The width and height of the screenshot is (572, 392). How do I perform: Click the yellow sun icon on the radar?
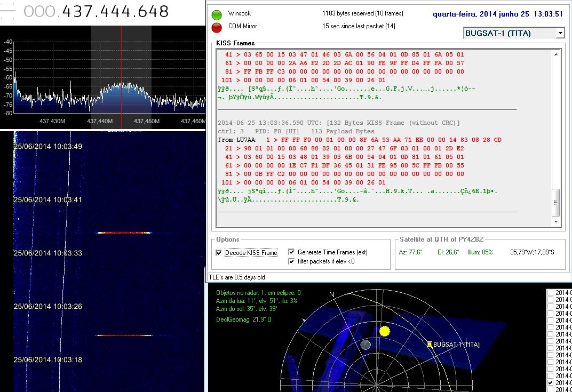coord(385,331)
